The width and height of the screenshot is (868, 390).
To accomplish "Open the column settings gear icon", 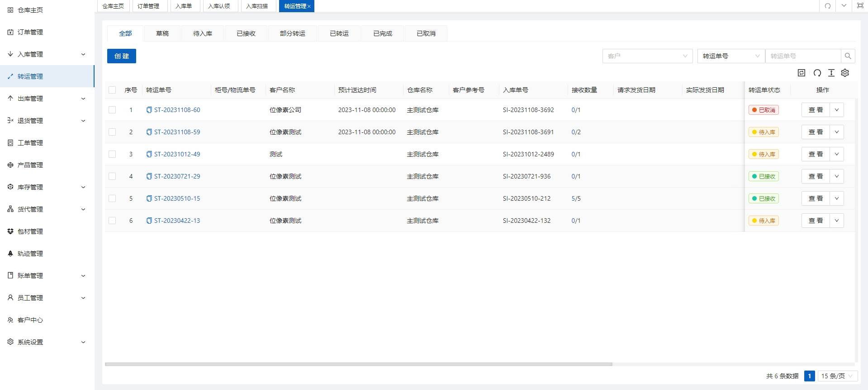I will [845, 73].
